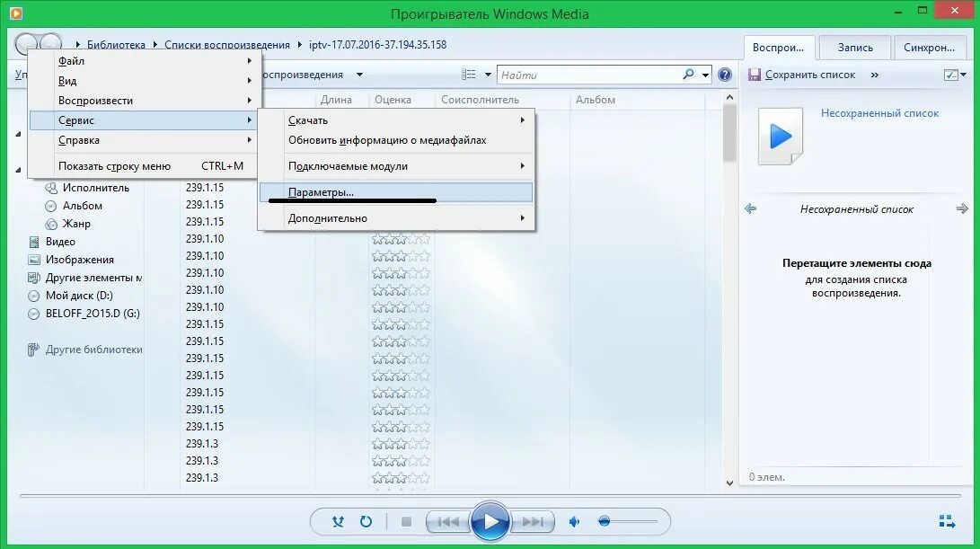Select Исполнитель in the library tree
Viewport: 980px width, 549px height.
pyautogui.click(x=95, y=188)
